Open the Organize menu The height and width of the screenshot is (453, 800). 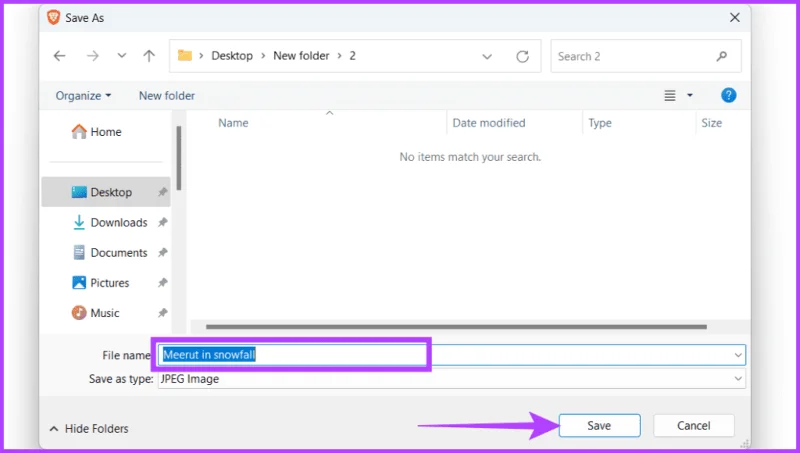(83, 95)
